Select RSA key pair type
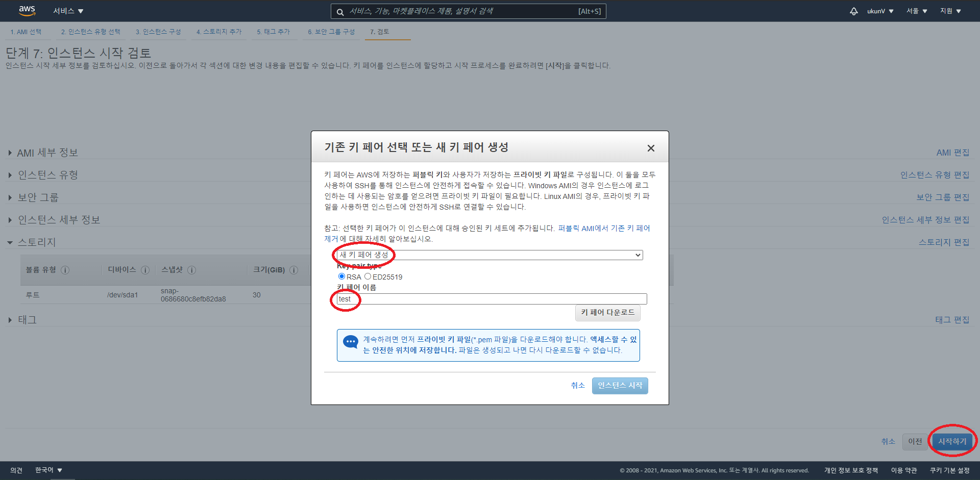The width and height of the screenshot is (980, 480). click(x=341, y=276)
